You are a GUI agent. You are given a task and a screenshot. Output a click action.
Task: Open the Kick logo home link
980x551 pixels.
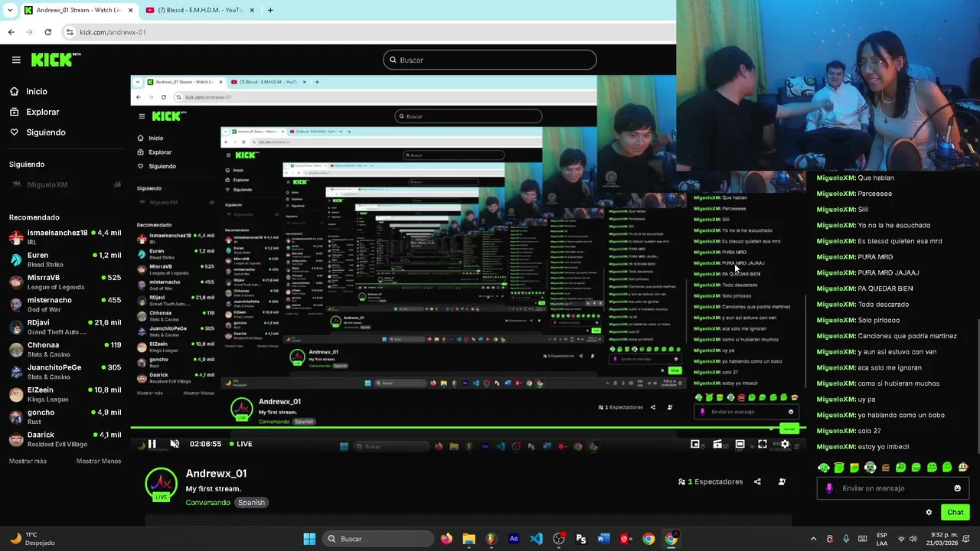pos(55,60)
